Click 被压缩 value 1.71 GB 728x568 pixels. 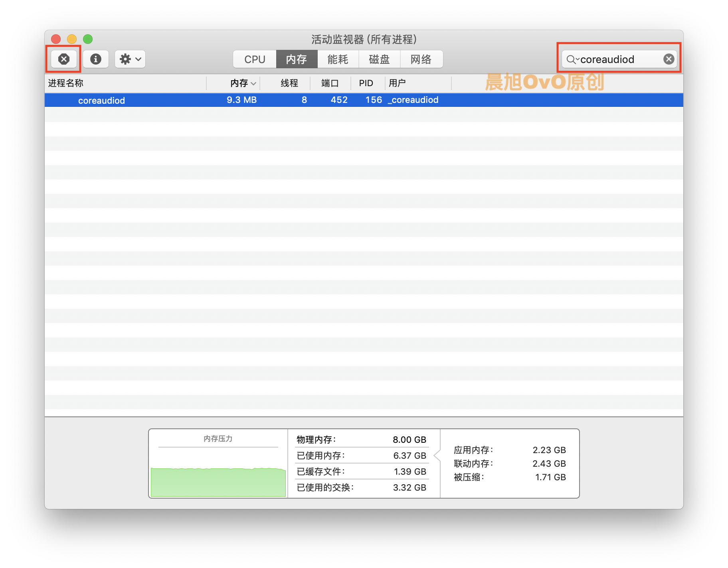click(x=550, y=477)
